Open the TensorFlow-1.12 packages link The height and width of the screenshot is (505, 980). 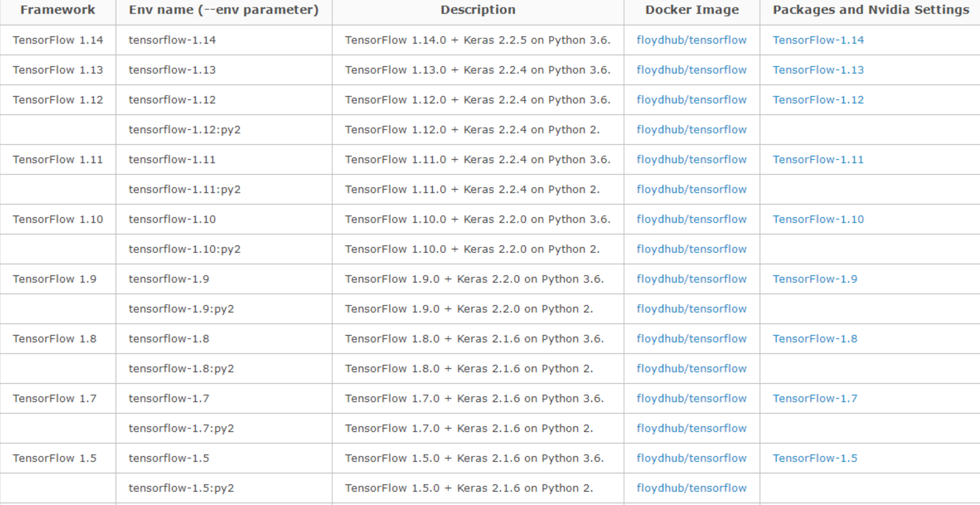[818, 100]
